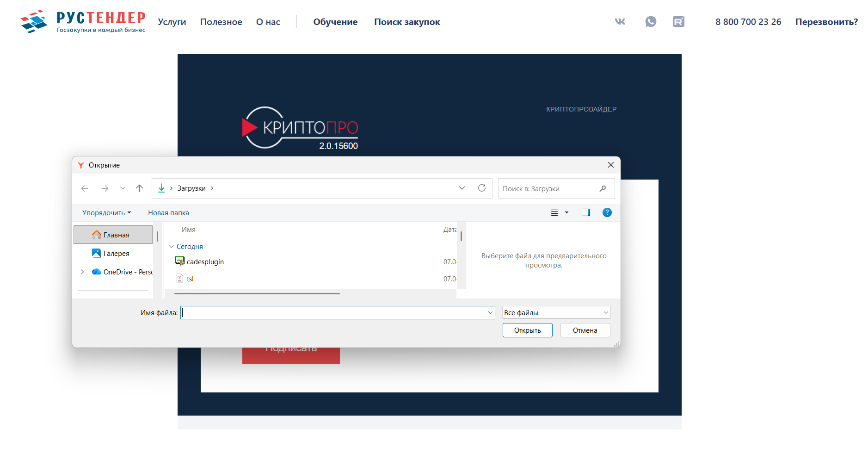The height and width of the screenshot is (460, 868).
Task: Open the Поиск закупок menu item
Action: coord(406,22)
